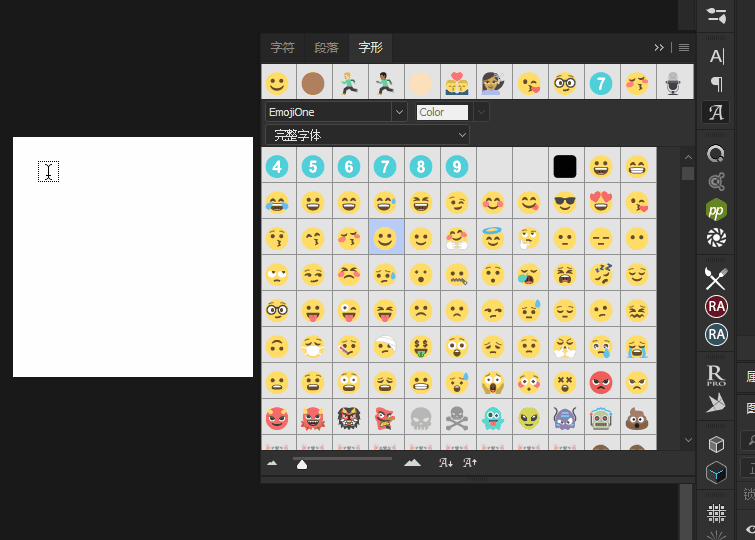This screenshot has height=540, width=755.
Task: Select the 字形 tab
Action: [x=370, y=48]
